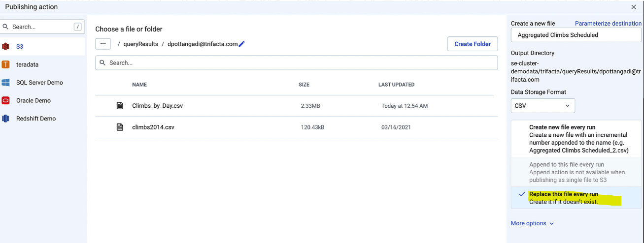
Task: Open the Parameterize destination link
Action: click(x=608, y=24)
